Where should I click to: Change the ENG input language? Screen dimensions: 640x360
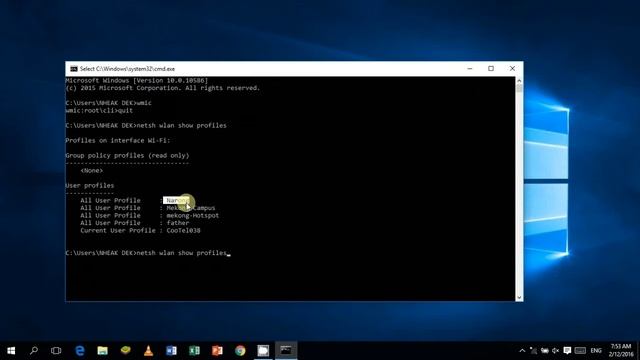(596, 351)
